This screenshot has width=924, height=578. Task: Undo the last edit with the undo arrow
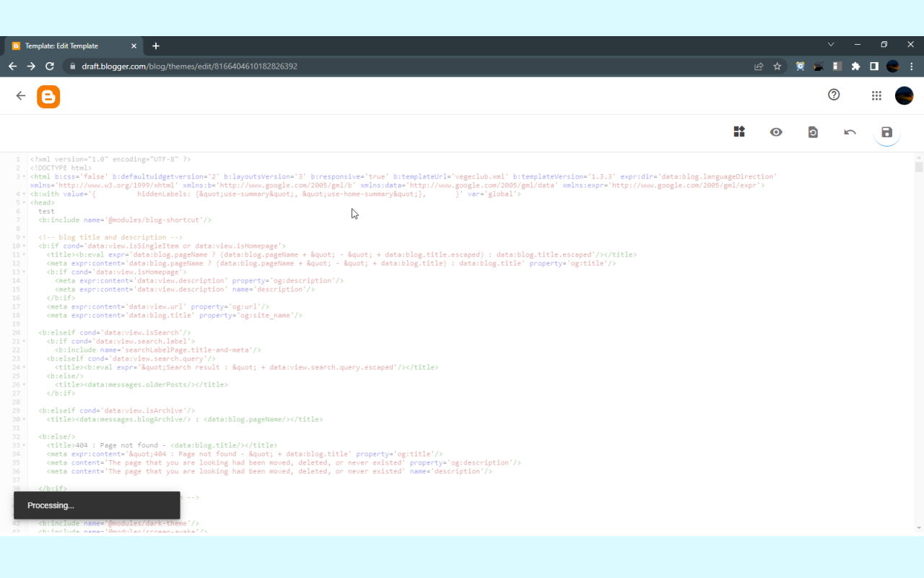click(x=850, y=132)
